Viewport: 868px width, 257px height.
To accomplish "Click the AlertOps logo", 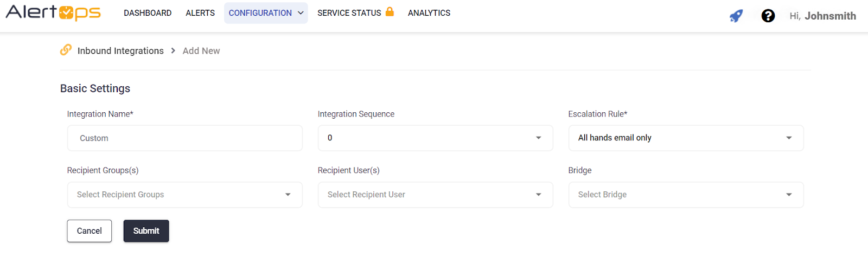I will tap(53, 12).
